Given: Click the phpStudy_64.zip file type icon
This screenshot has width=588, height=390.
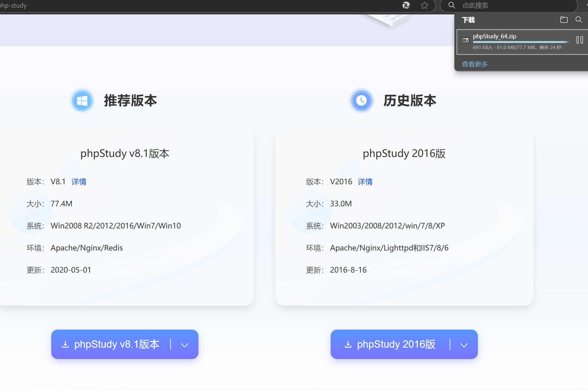Looking at the screenshot, I should pyautogui.click(x=466, y=40).
